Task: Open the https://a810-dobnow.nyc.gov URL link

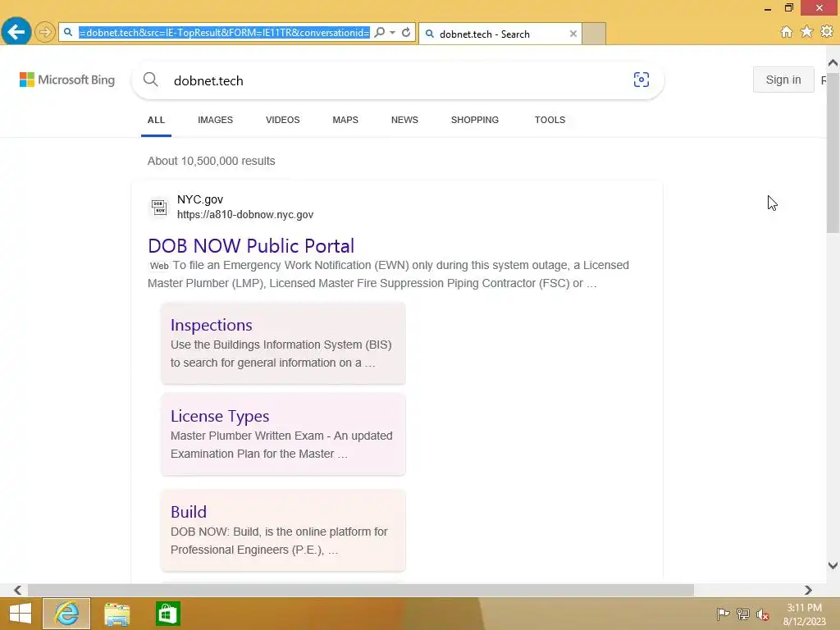Action: 245,215
